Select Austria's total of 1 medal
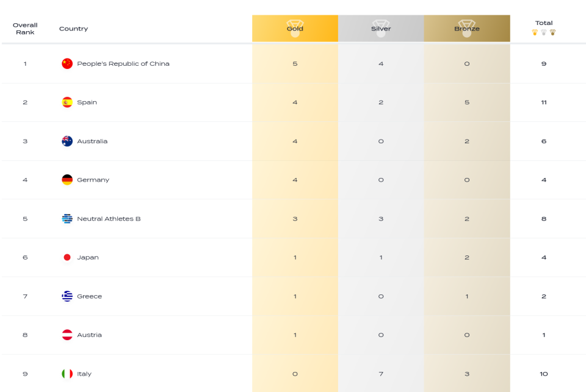 (544, 335)
